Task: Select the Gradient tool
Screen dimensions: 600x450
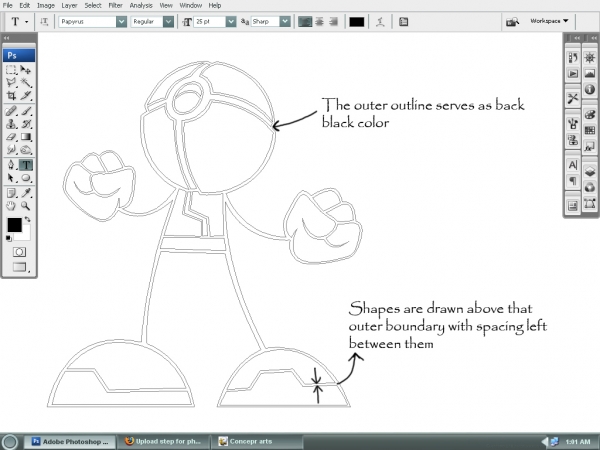Action: (26, 137)
